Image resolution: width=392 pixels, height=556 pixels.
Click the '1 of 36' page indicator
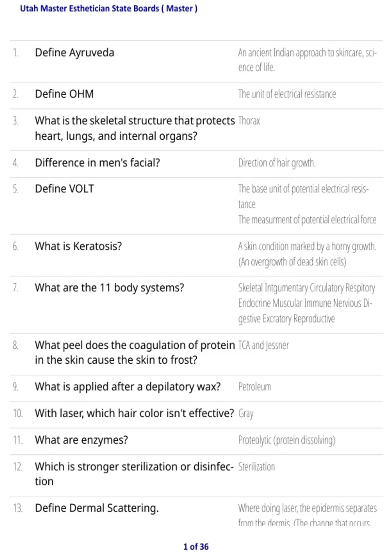(196, 547)
